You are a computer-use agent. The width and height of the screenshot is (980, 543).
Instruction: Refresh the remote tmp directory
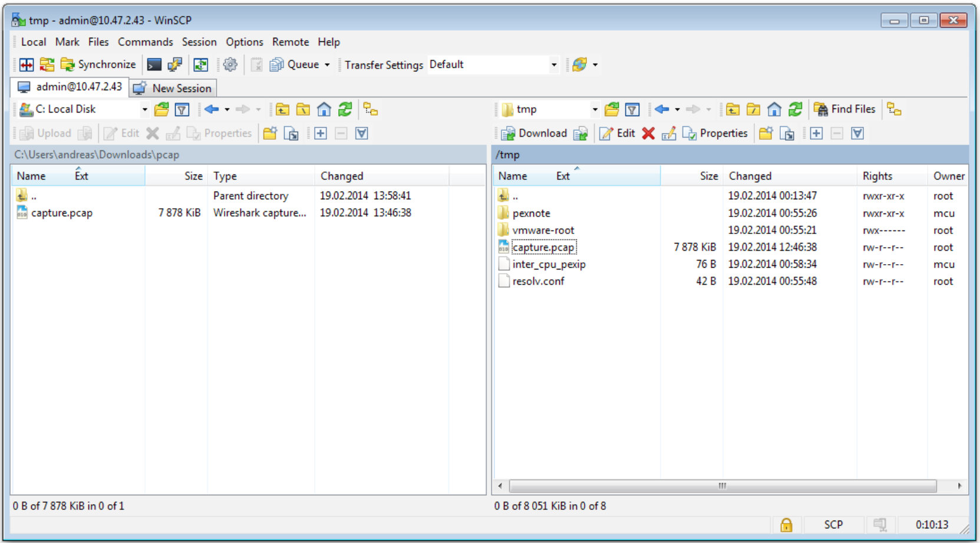point(796,110)
